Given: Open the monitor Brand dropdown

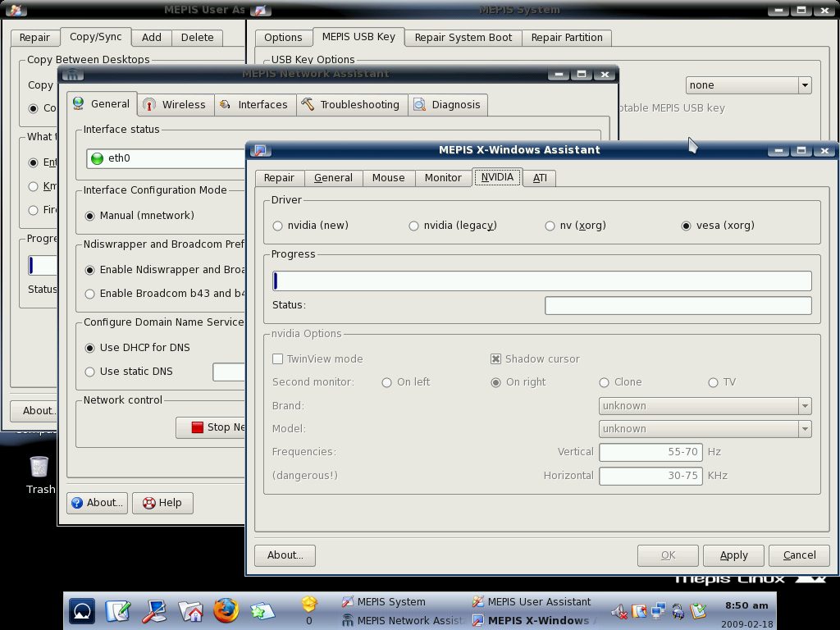Looking at the screenshot, I should point(705,406).
